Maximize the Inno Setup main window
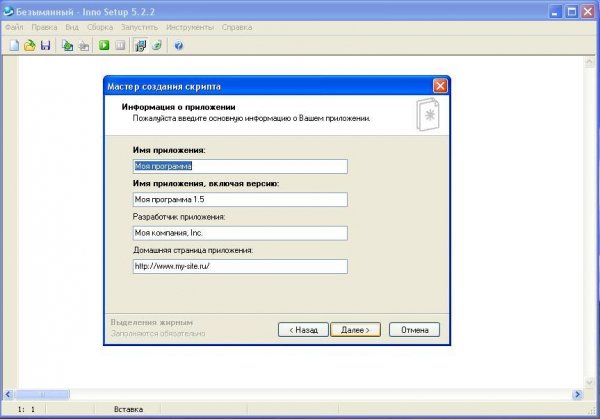The width and height of the screenshot is (600, 419). click(x=572, y=11)
